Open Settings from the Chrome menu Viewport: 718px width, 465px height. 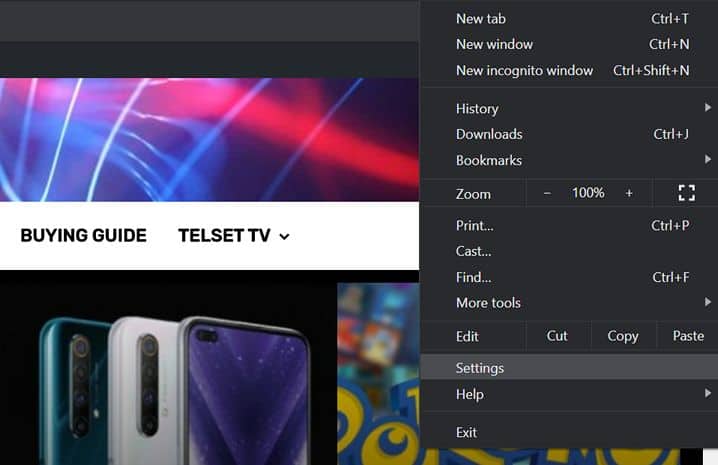569,368
